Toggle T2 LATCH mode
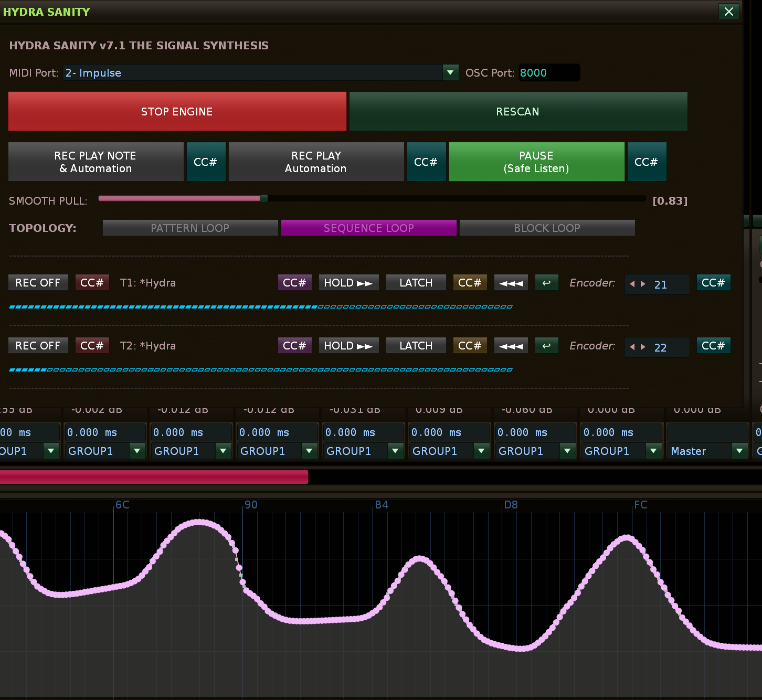This screenshot has width=762, height=700. click(416, 346)
